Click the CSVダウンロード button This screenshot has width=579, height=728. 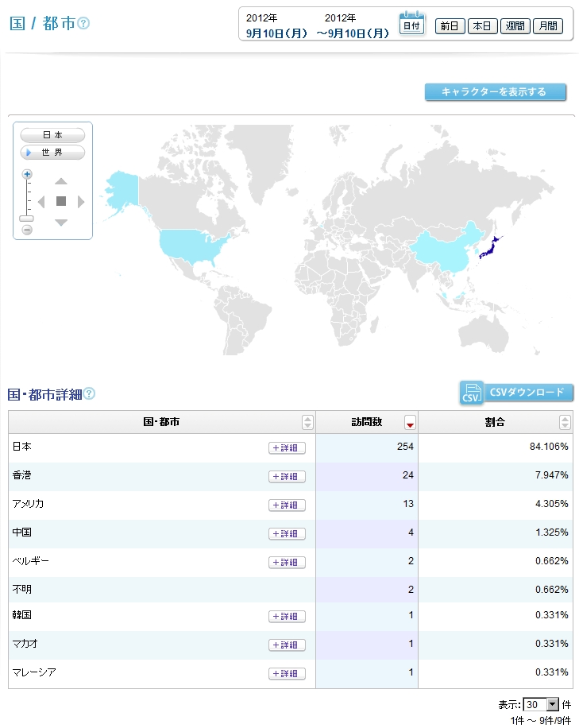[x=516, y=393]
